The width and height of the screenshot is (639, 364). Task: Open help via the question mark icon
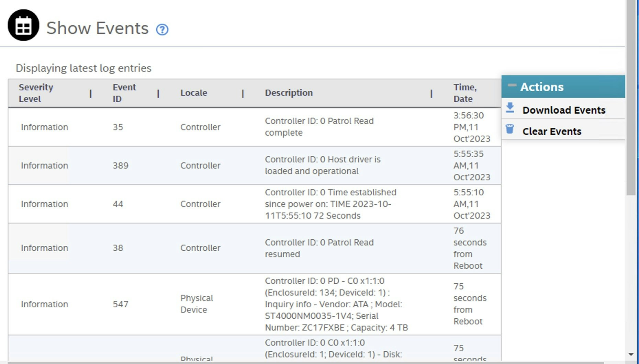pyautogui.click(x=162, y=30)
